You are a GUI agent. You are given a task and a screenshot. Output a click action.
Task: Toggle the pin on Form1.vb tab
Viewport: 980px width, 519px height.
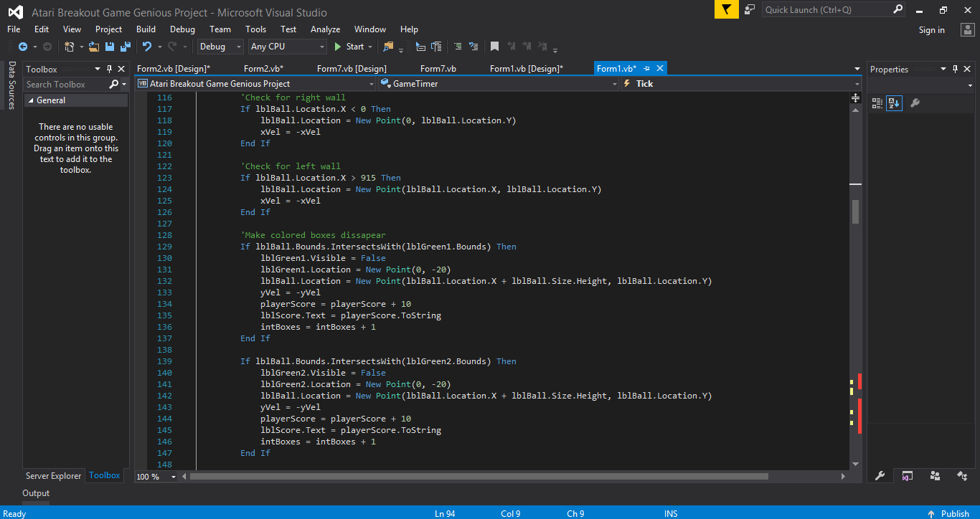click(646, 68)
